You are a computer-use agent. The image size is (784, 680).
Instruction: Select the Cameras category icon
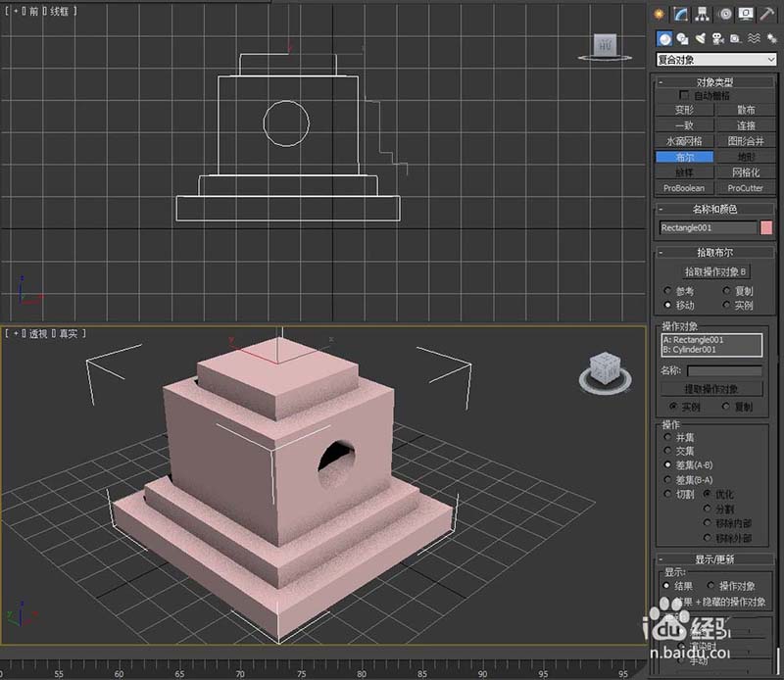[717, 39]
